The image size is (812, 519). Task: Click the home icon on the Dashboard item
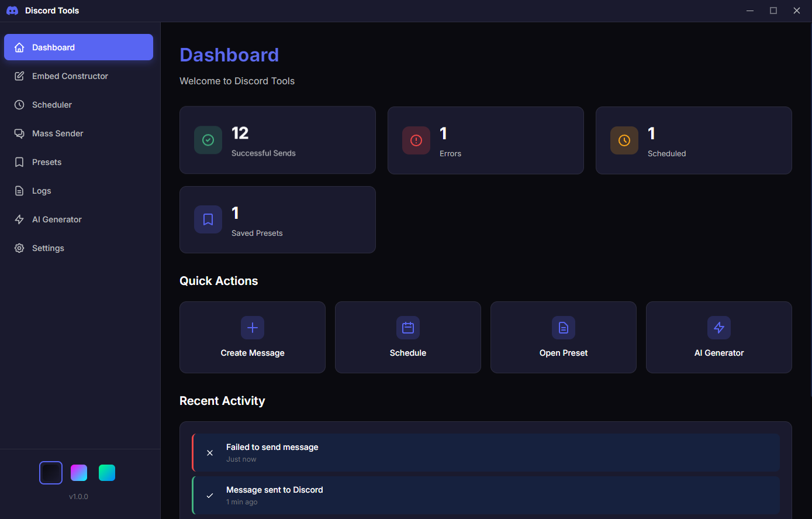point(19,47)
